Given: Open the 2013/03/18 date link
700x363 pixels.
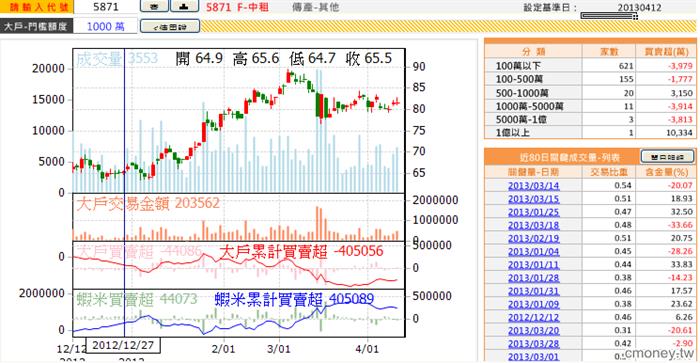Looking at the screenshot, I should tap(533, 225).
